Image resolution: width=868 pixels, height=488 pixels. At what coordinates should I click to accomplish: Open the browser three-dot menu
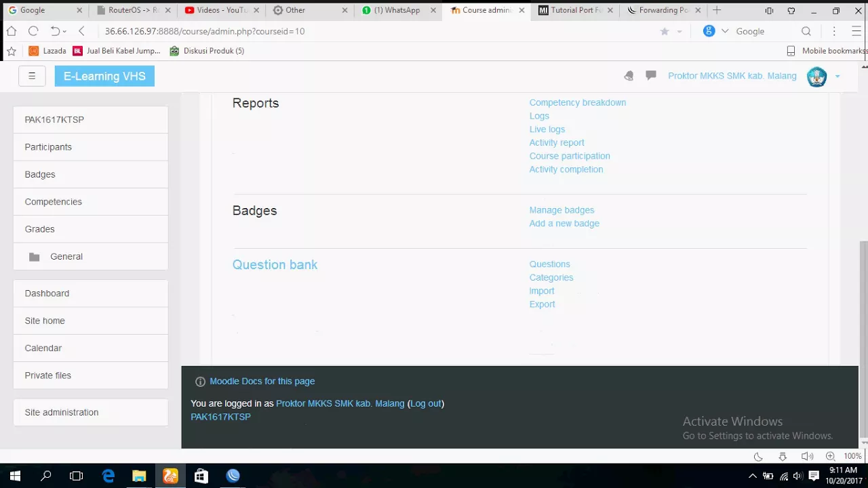(x=835, y=31)
